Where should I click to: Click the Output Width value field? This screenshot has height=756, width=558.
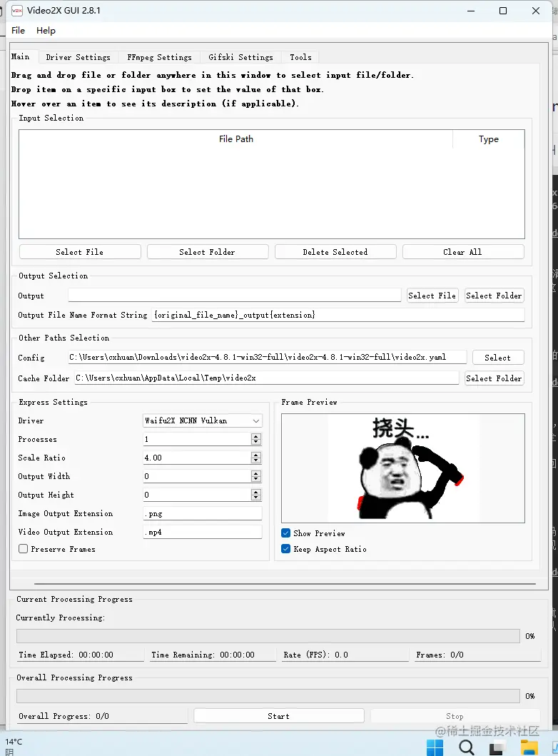coord(197,476)
